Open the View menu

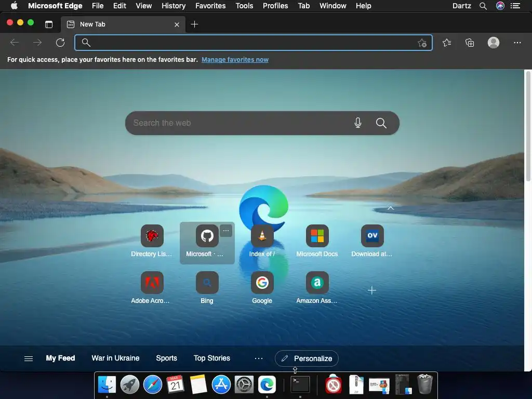144,6
